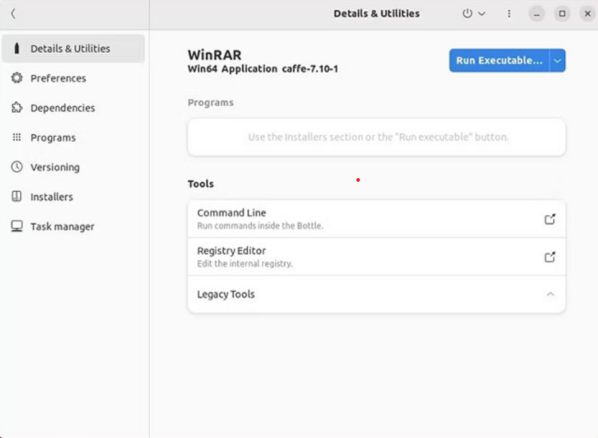
Task: Maximize the Bottles window
Action: pyautogui.click(x=562, y=14)
